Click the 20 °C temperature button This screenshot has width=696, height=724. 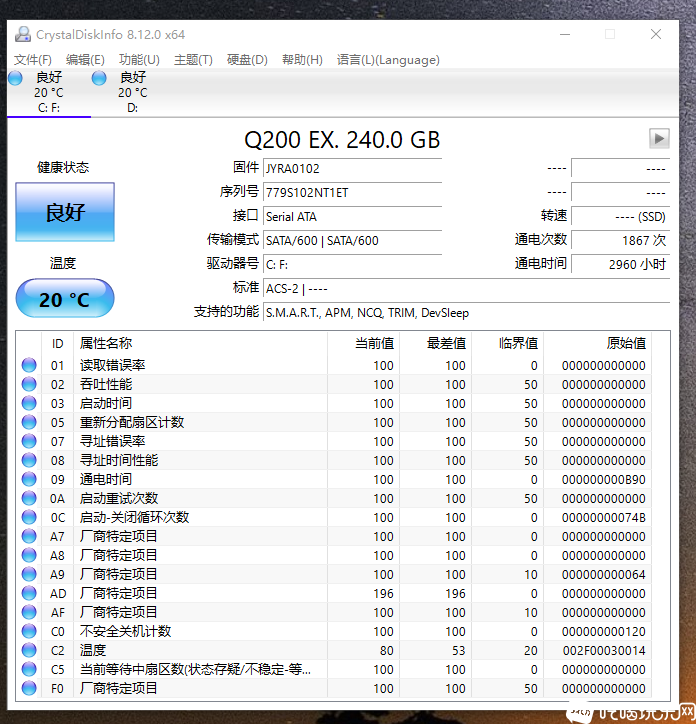[x=65, y=298]
